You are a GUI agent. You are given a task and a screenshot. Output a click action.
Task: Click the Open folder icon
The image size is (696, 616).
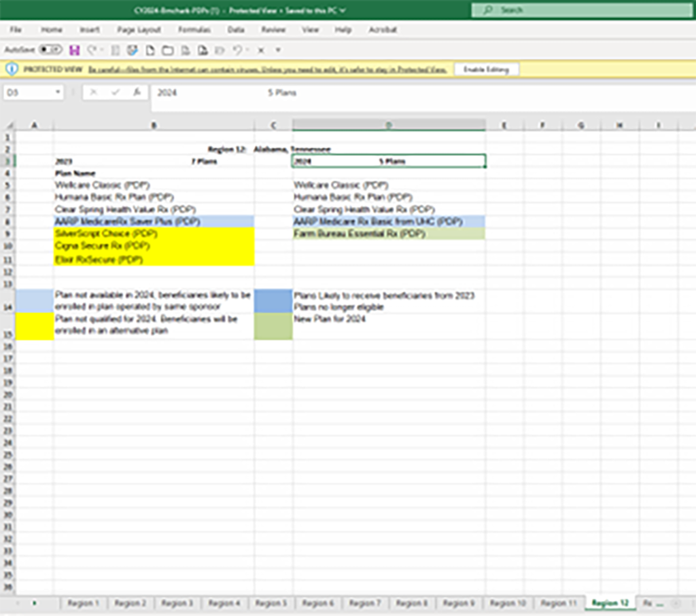click(x=167, y=50)
